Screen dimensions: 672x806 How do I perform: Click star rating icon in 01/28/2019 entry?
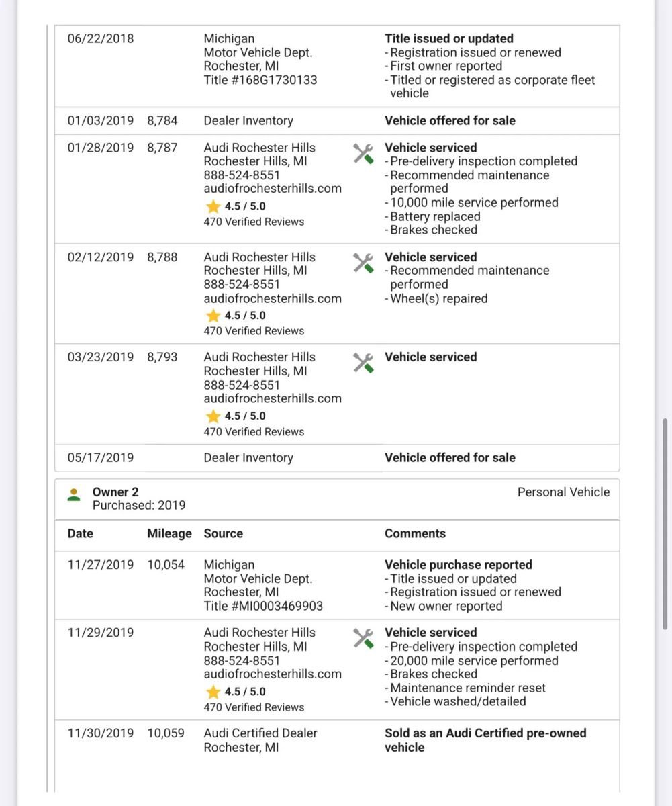tap(213, 206)
